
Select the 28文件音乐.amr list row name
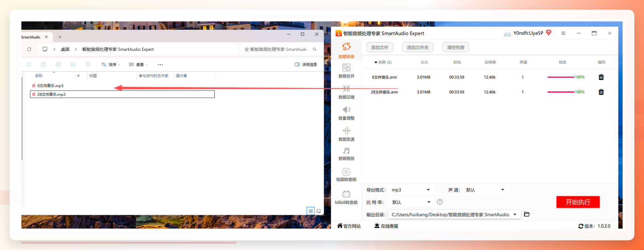click(x=384, y=92)
